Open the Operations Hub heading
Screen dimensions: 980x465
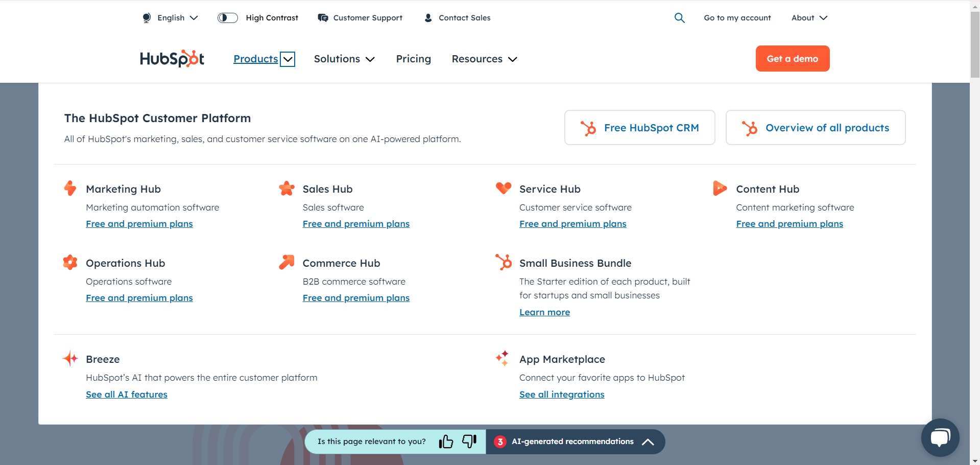tap(125, 263)
